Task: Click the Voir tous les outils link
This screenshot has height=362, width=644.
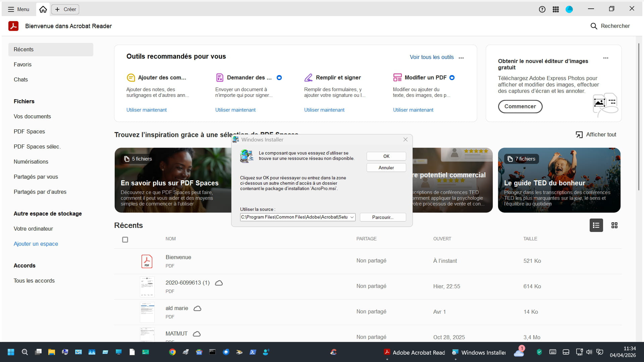Action: pyautogui.click(x=431, y=57)
